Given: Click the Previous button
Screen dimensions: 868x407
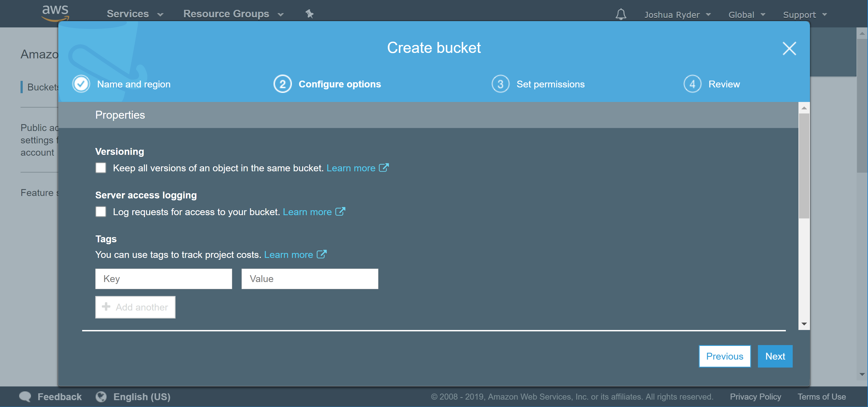Looking at the screenshot, I should click(725, 356).
